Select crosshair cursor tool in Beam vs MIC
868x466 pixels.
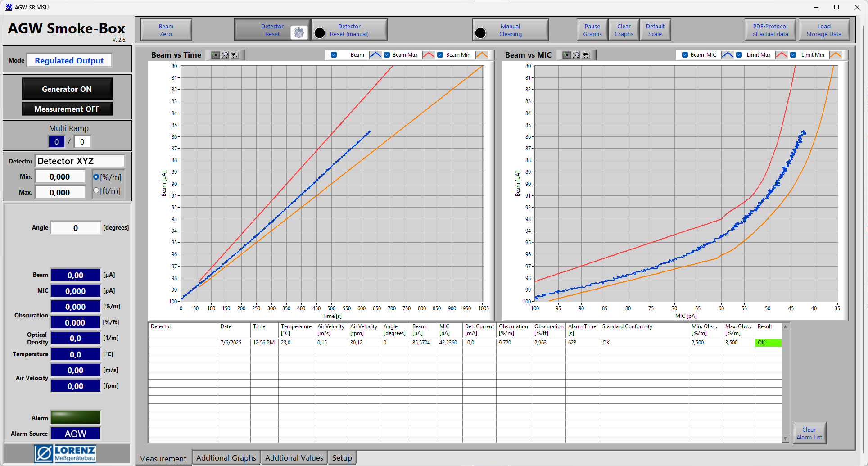(567, 55)
